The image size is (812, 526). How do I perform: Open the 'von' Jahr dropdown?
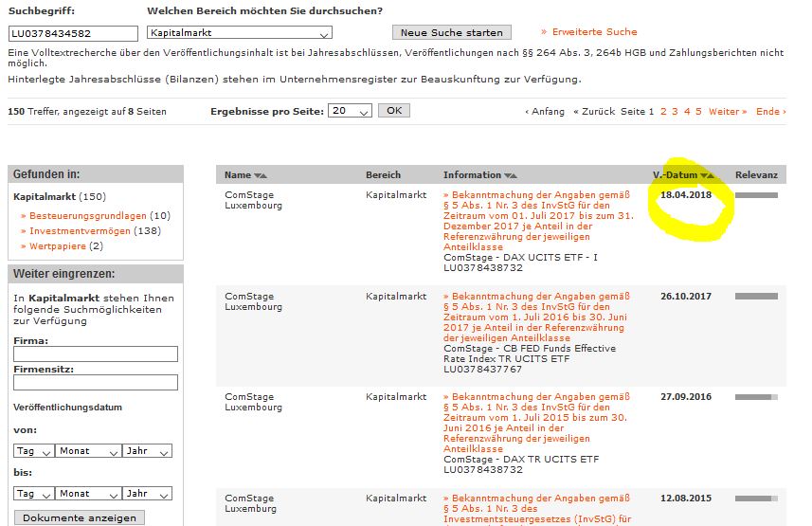click(148, 451)
